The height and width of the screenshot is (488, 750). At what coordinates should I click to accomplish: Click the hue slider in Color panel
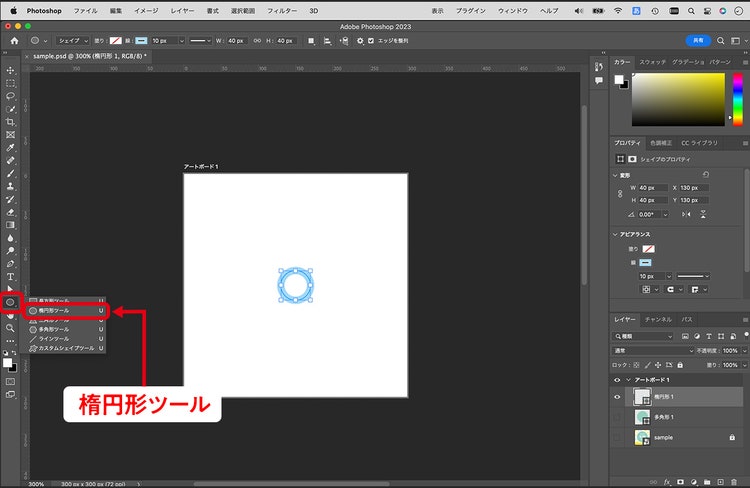(x=738, y=99)
